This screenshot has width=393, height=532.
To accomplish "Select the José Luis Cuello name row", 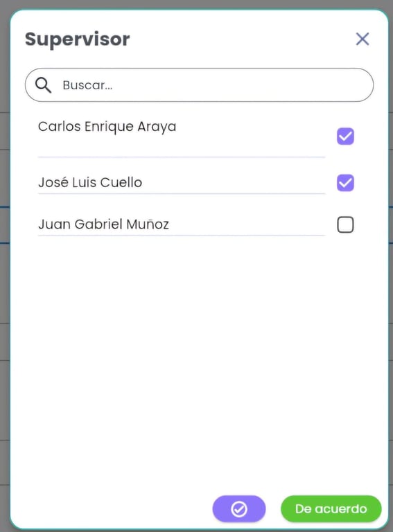I will coord(182,183).
